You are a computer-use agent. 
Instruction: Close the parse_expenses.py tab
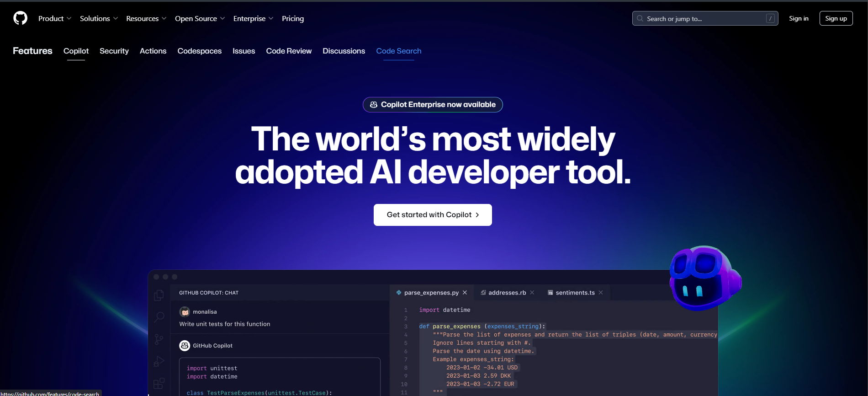tap(465, 293)
